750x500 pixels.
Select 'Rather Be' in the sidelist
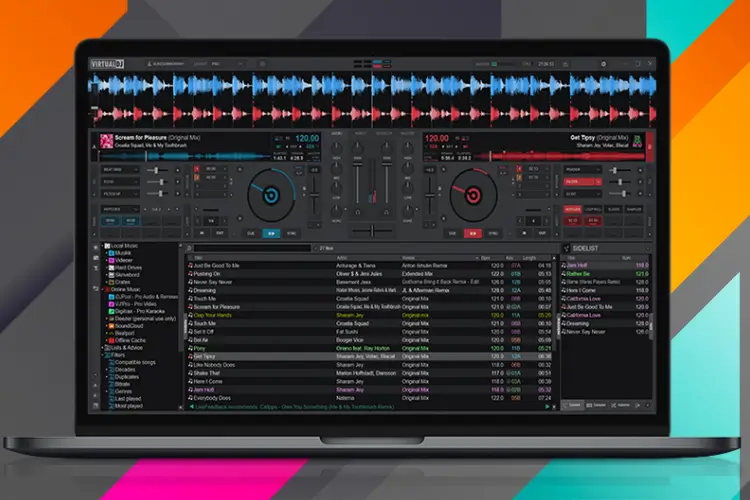pos(606,274)
